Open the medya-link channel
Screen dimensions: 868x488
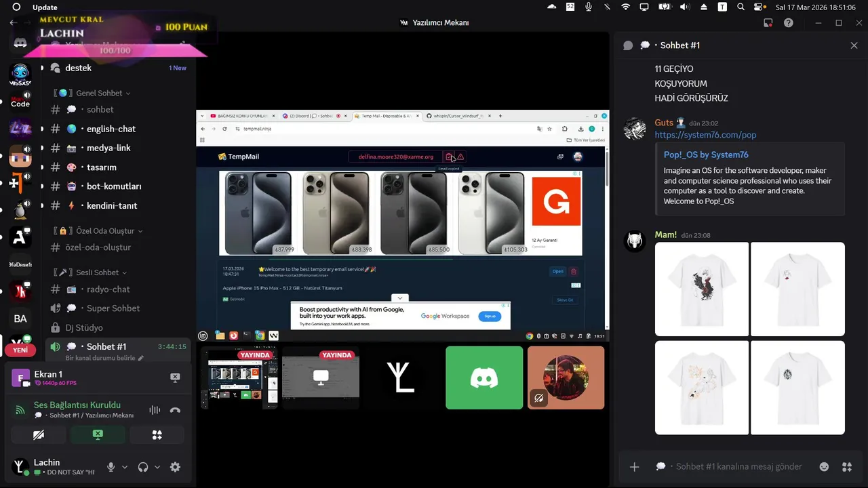[119, 148]
